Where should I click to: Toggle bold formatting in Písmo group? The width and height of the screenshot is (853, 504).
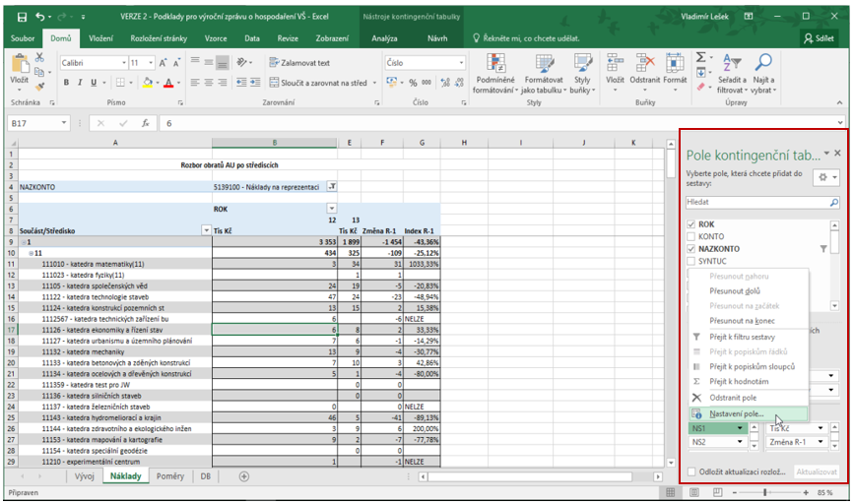[x=66, y=83]
